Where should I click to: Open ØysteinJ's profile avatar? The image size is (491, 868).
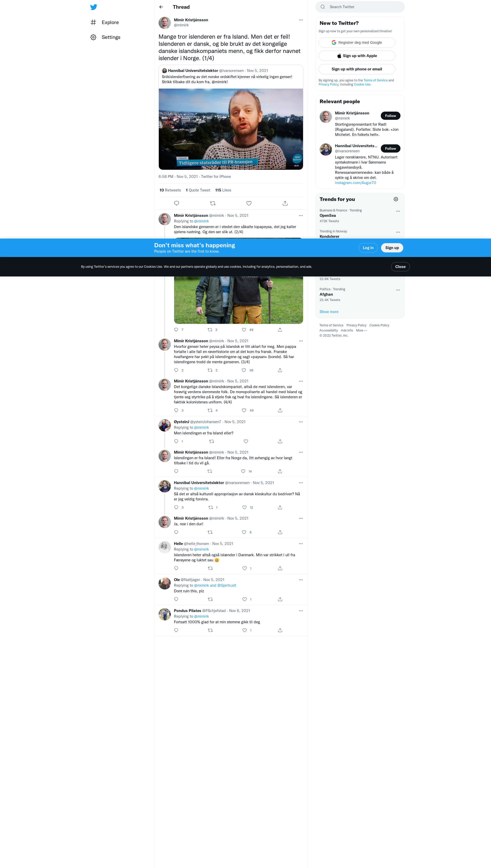point(165,425)
